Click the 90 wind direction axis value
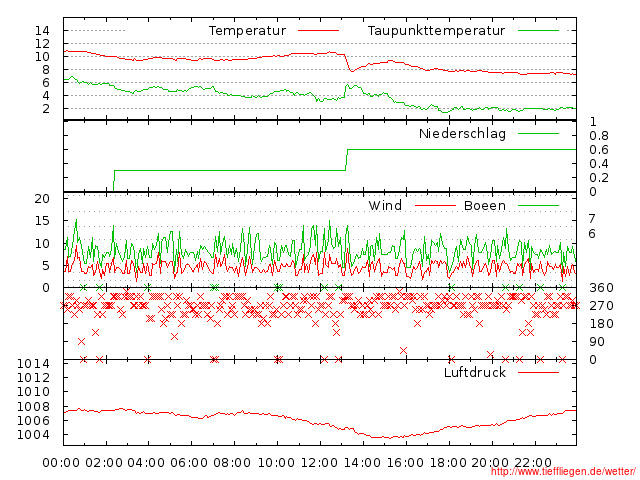Screen dimensions: 640x480 [597, 342]
